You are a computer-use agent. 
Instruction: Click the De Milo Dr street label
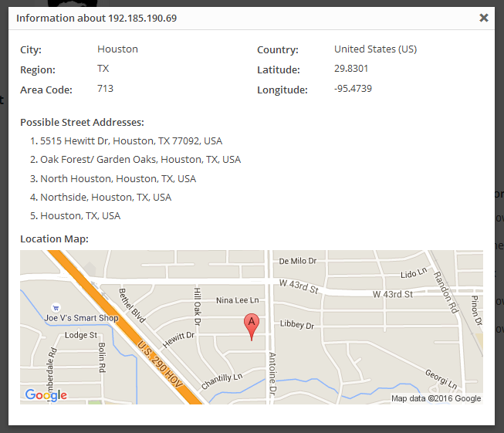tap(298, 261)
